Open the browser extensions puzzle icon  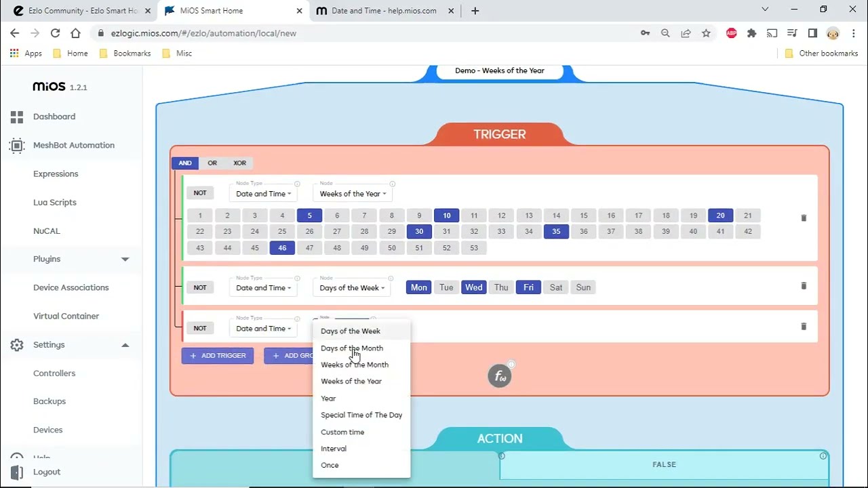pos(751,33)
